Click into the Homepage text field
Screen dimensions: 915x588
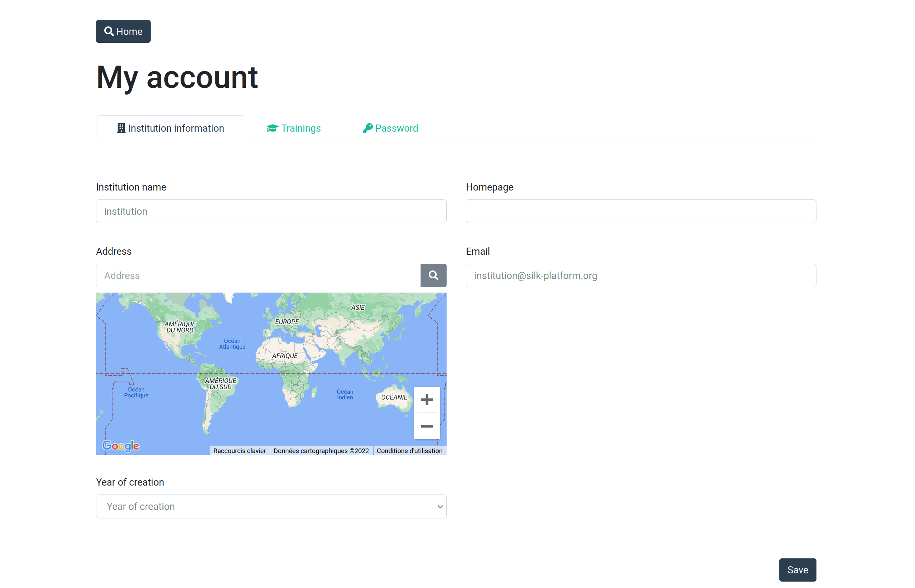click(x=640, y=211)
